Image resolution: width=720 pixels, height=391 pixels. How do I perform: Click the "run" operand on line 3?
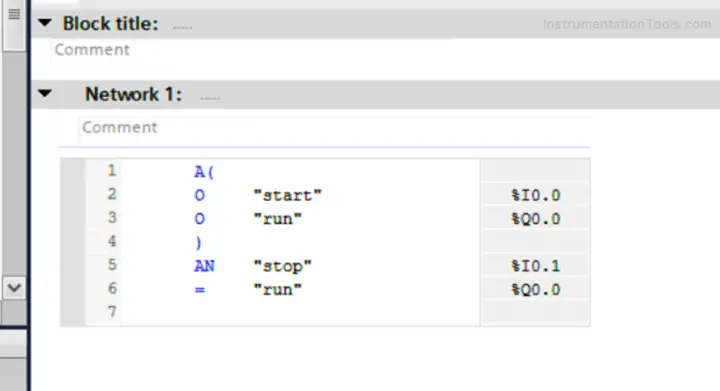click(x=278, y=219)
